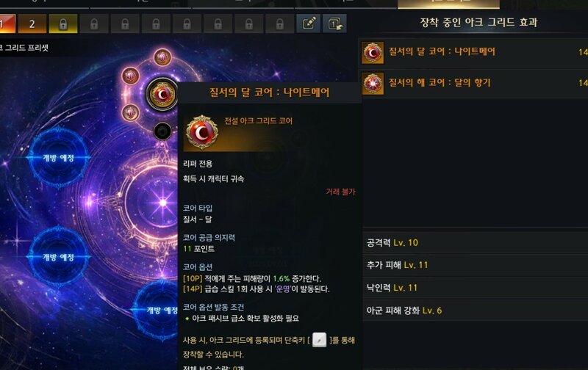This screenshot has height=370, width=588.
Task: Click the empty black node slot
Action: click(162, 131)
